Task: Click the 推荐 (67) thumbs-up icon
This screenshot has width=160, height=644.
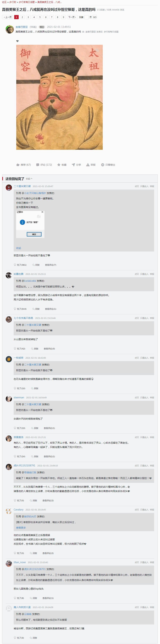Action: pos(18,165)
